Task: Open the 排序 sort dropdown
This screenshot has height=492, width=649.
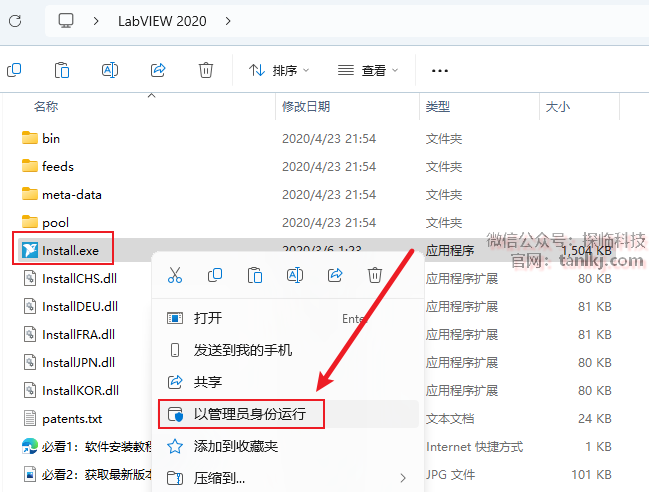Action: [279, 70]
